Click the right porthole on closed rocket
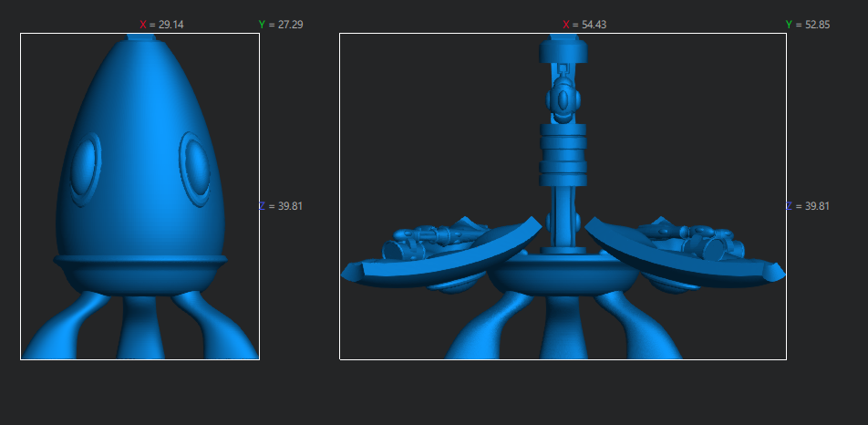 [x=195, y=167]
